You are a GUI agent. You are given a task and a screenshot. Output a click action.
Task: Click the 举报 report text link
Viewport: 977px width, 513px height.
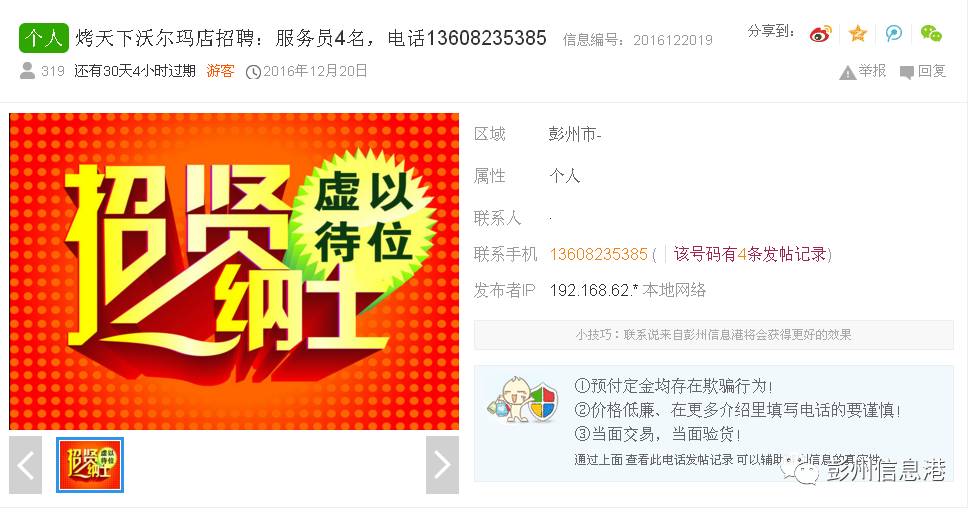tap(872, 71)
